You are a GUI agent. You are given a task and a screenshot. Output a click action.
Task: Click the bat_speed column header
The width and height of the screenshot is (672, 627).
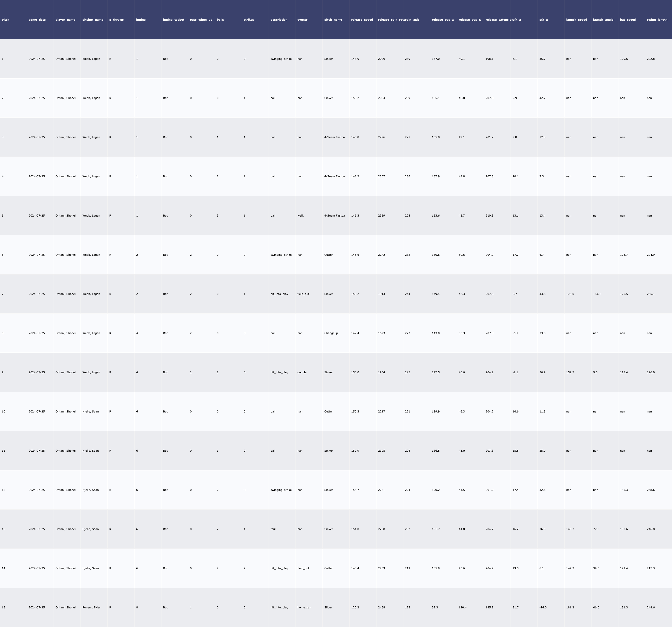[x=628, y=20]
